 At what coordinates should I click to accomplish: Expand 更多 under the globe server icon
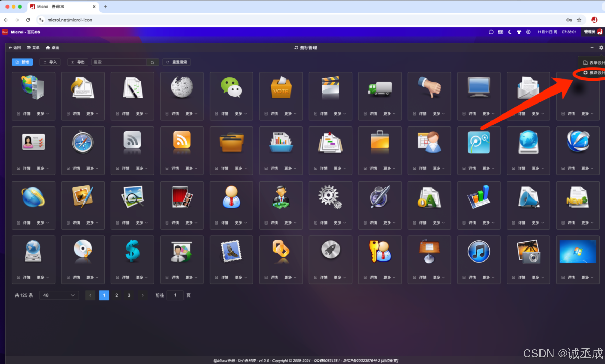pyautogui.click(x=43, y=113)
